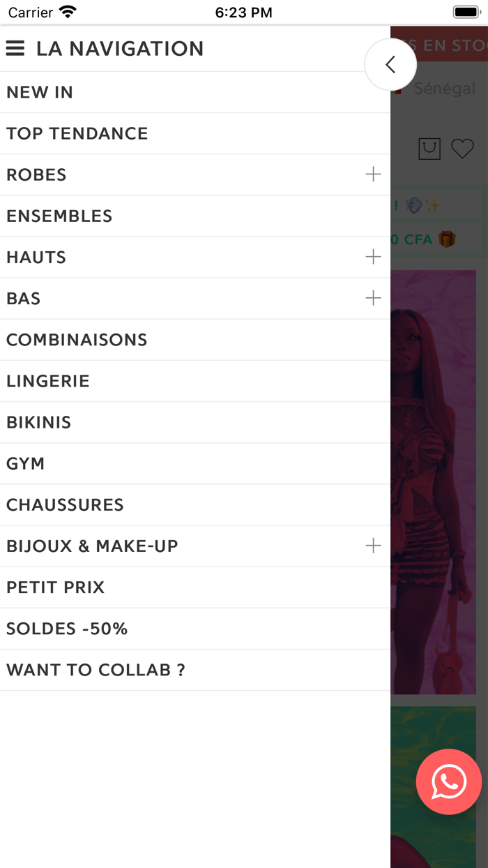Select TOP TENDANCE menu item

pyautogui.click(x=77, y=133)
